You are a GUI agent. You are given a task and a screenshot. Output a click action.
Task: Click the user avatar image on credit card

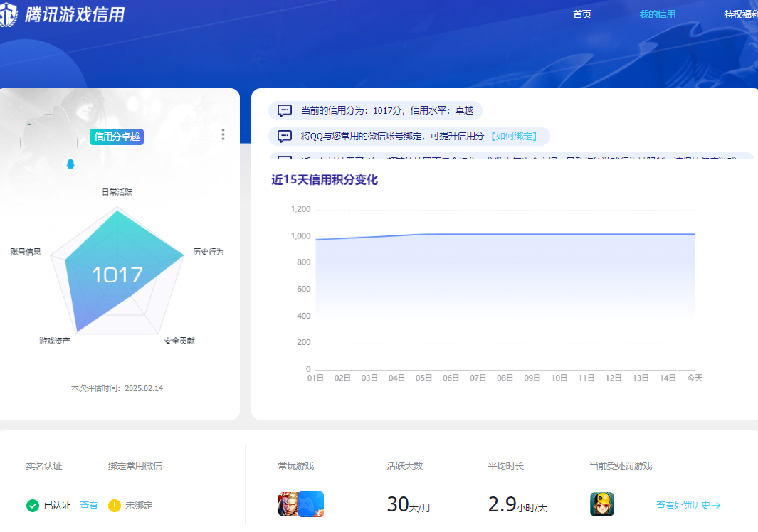tap(49, 142)
